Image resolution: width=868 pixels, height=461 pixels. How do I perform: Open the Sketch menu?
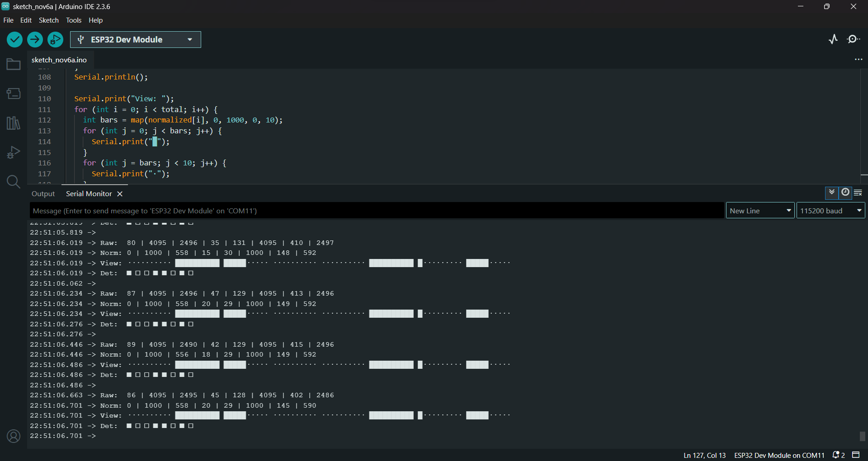tap(48, 20)
